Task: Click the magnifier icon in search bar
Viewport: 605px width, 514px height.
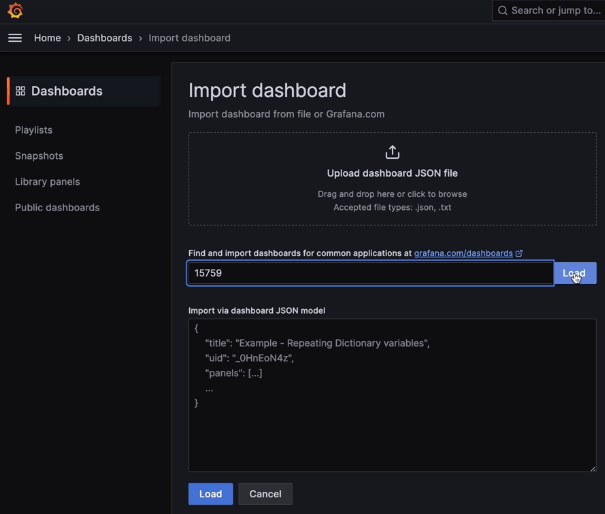Action: [x=502, y=11]
